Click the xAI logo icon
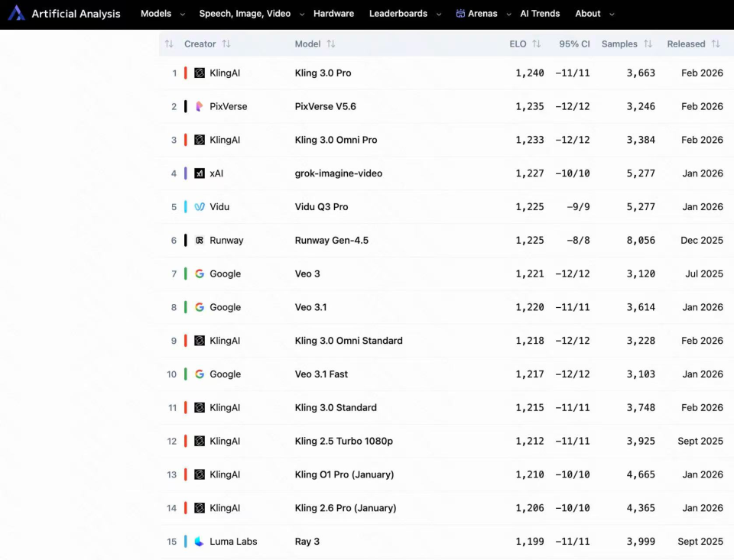This screenshot has width=734, height=560. [200, 173]
